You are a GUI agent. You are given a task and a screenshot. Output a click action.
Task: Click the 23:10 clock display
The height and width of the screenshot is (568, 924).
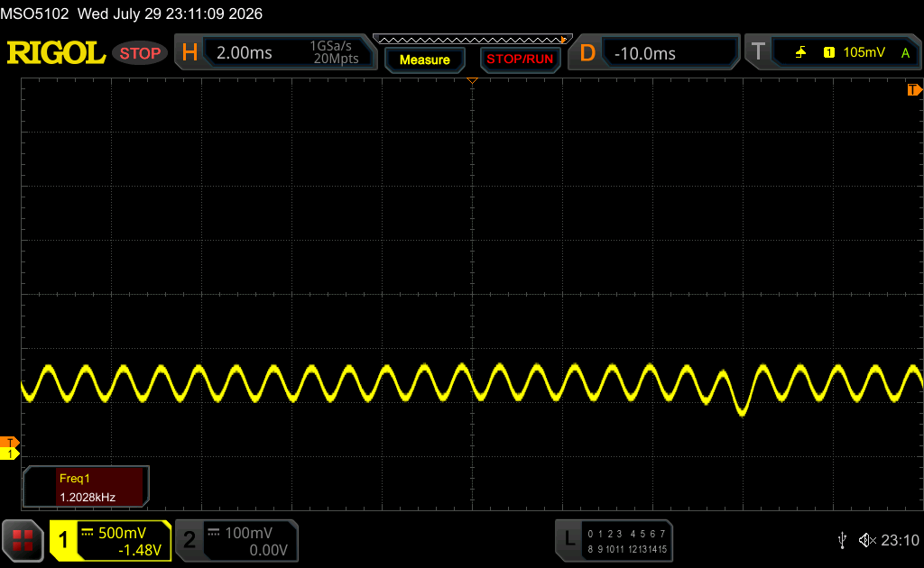pyautogui.click(x=900, y=540)
